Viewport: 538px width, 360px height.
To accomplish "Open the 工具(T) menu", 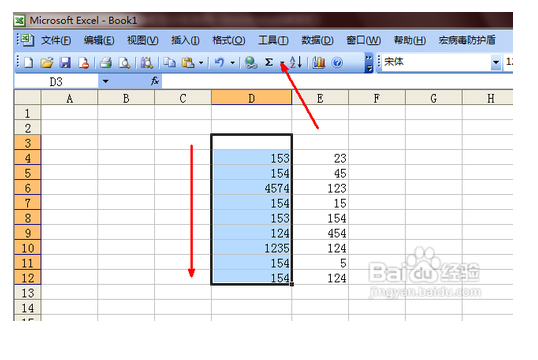I will point(273,40).
